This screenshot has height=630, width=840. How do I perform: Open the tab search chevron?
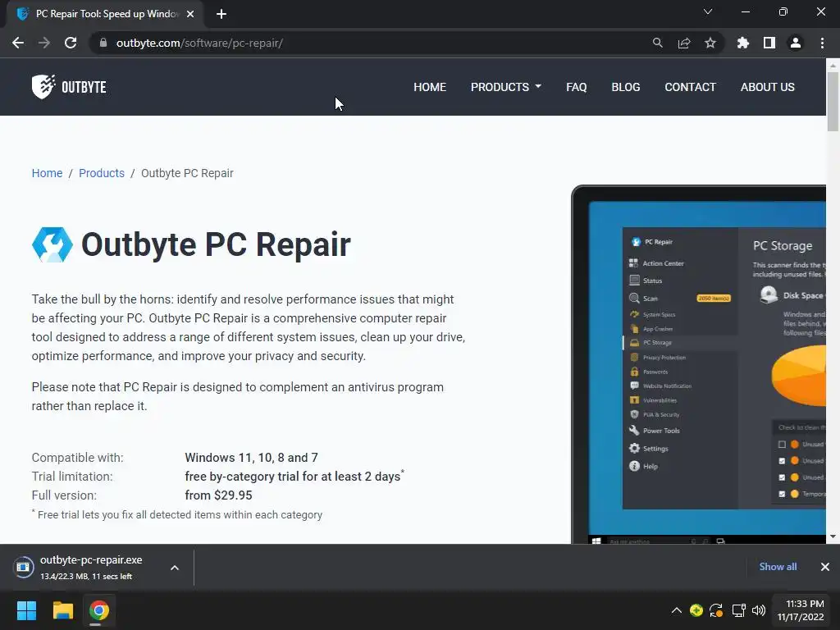708,11
